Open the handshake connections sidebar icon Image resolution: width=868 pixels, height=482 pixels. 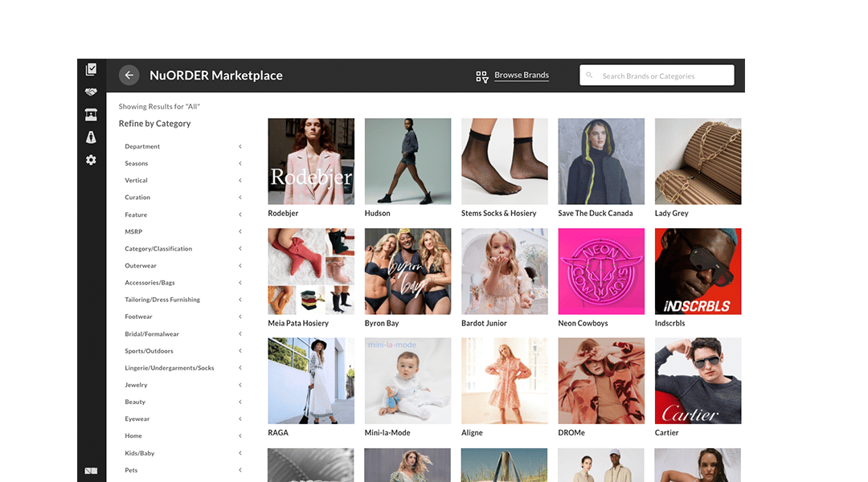point(92,92)
